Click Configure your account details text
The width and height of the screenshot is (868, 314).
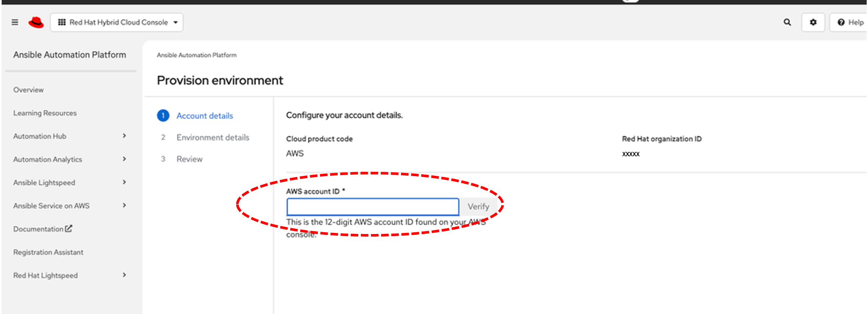coord(344,115)
